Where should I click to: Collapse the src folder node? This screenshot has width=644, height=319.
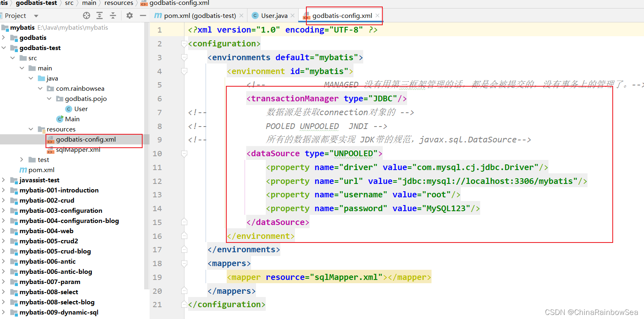click(x=13, y=58)
